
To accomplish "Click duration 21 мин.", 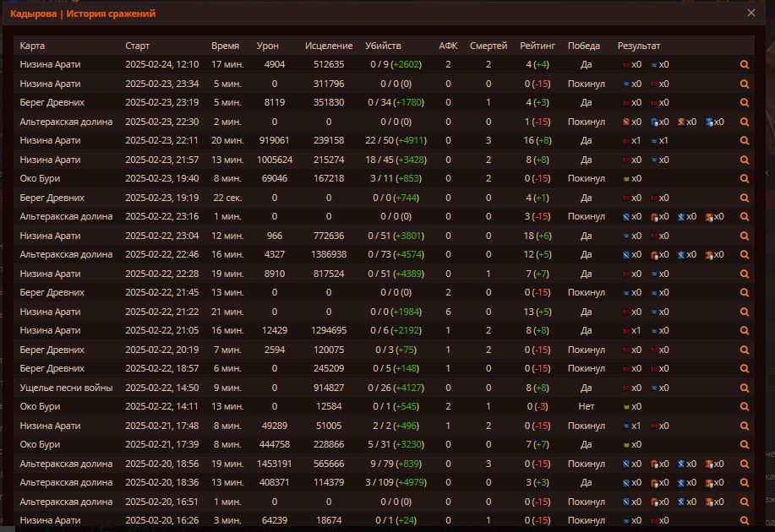I will point(227,312).
